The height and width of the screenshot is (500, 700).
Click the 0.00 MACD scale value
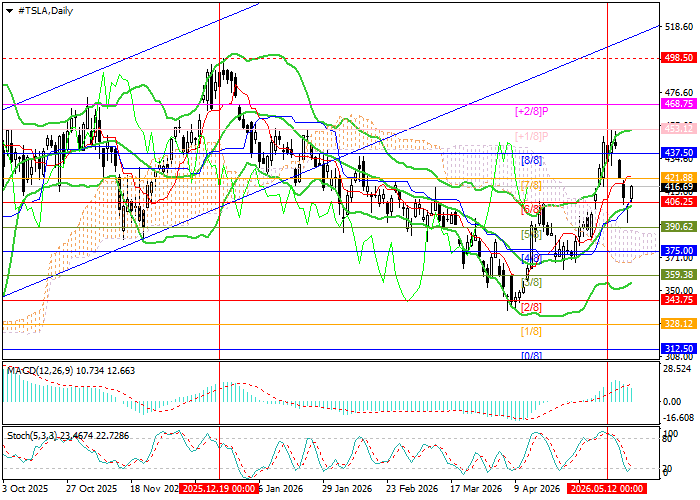coord(672,402)
